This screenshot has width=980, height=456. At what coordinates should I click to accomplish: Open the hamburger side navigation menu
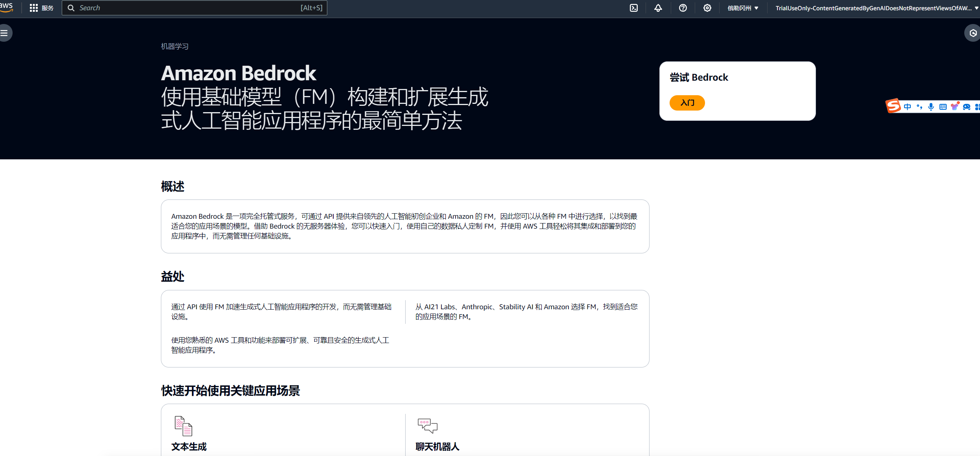pyautogui.click(x=4, y=33)
